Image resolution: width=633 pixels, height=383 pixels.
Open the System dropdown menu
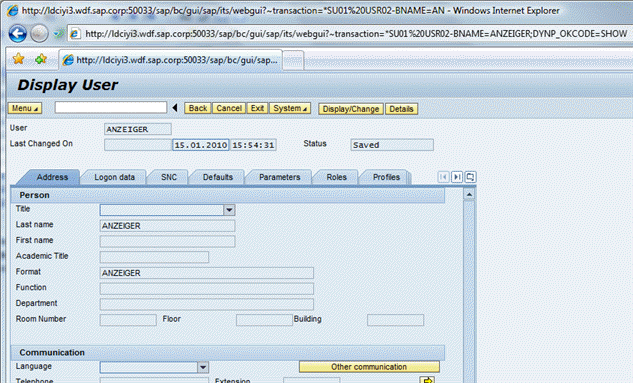tap(290, 108)
